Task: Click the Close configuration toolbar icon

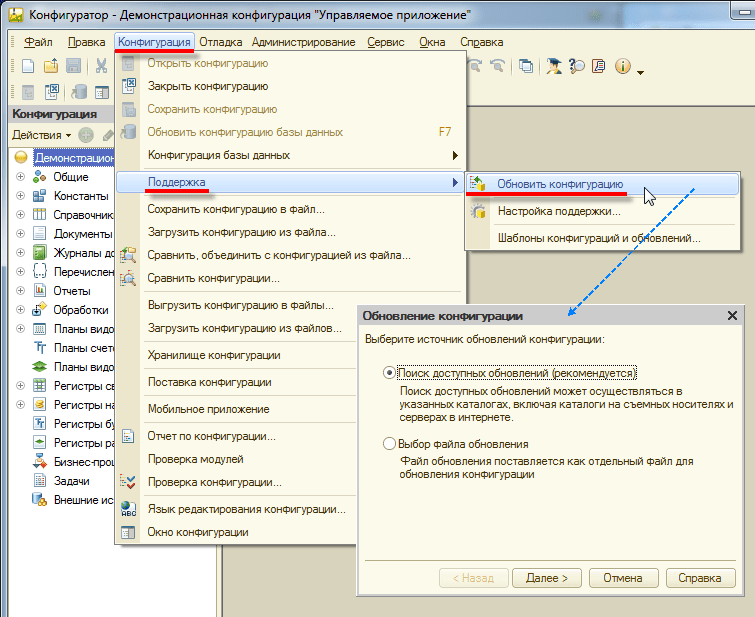Action: (x=52, y=92)
